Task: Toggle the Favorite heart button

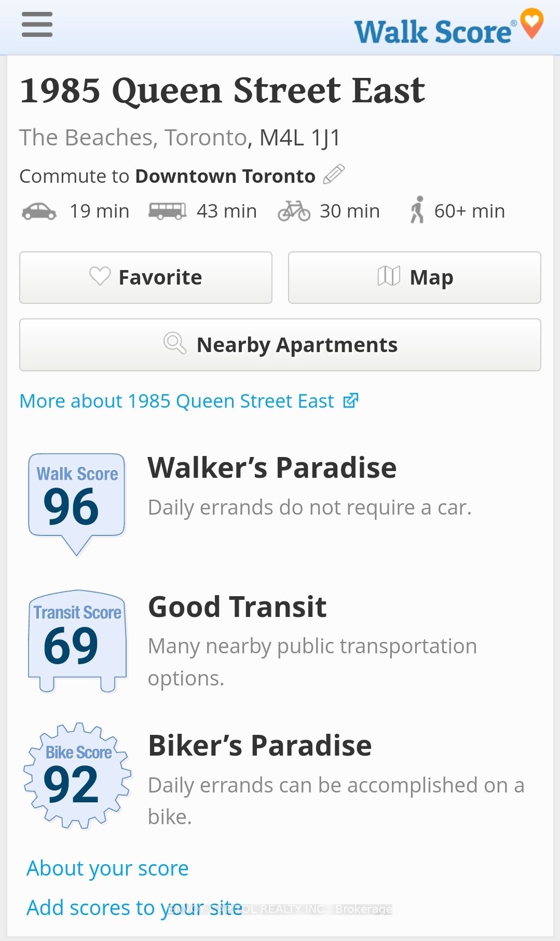Action: [146, 277]
